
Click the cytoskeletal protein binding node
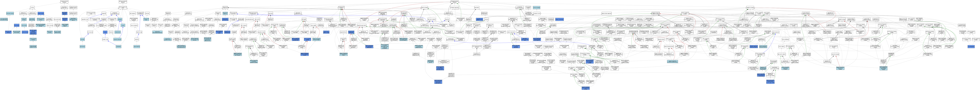click(x=49, y=19)
